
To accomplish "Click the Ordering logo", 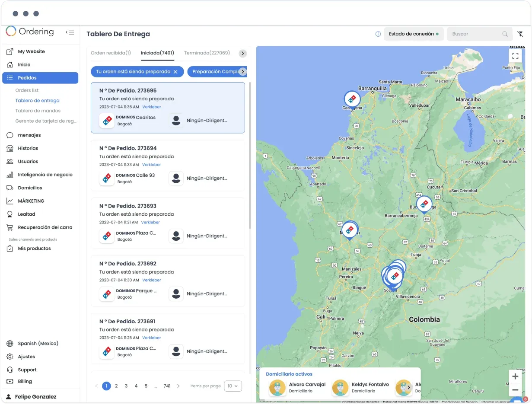I will click(30, 32).
